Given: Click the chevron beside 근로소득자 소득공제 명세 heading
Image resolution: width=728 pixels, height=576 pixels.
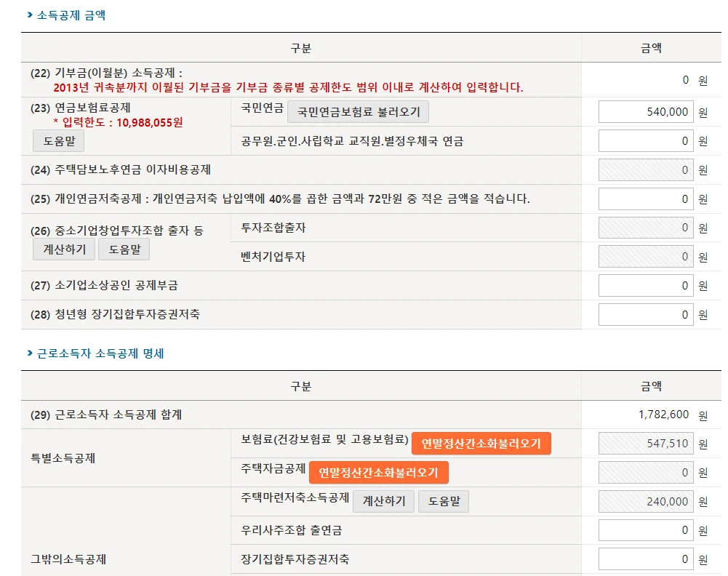Looking at the screenshot, I should click(29, 353).
